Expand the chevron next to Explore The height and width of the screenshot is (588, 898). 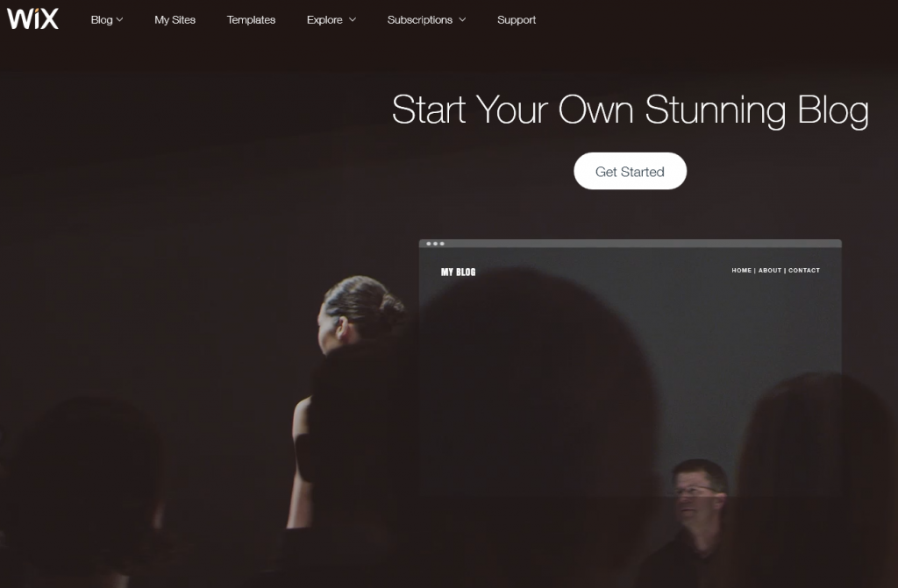pos(353,20)
